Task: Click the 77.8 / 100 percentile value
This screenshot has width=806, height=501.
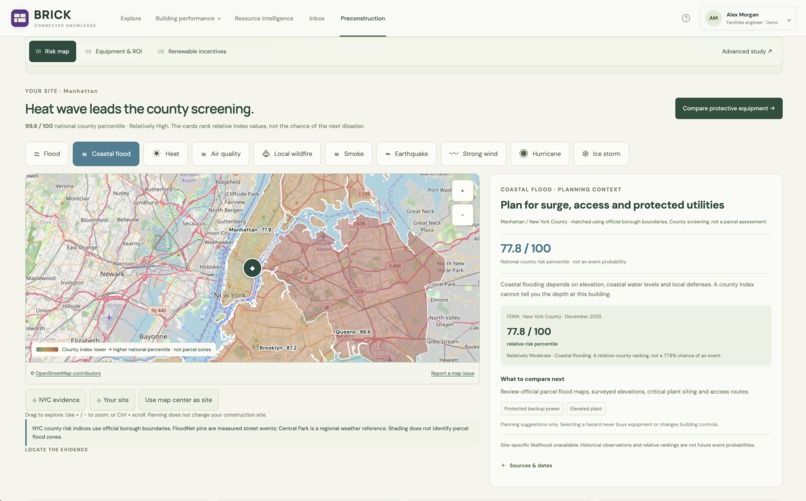Action: click(x=525, y=248)
